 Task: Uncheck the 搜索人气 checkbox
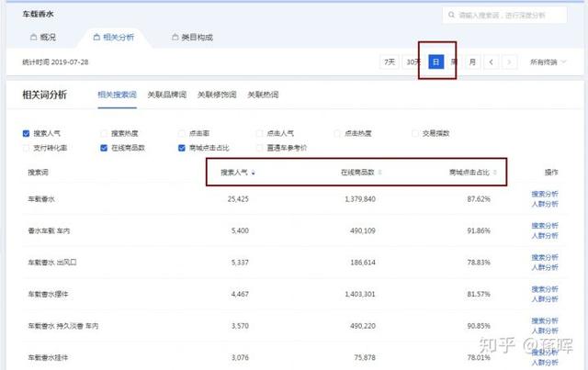(26, 133)
